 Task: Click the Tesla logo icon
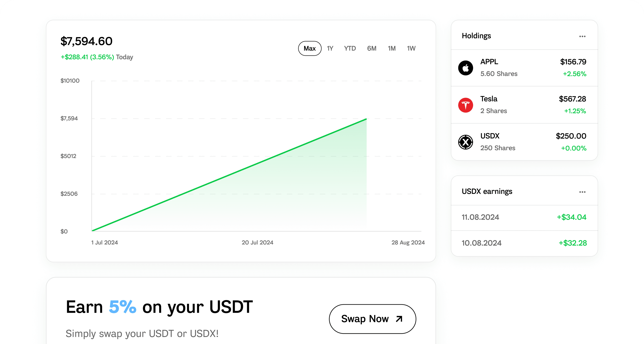point(466,105)
